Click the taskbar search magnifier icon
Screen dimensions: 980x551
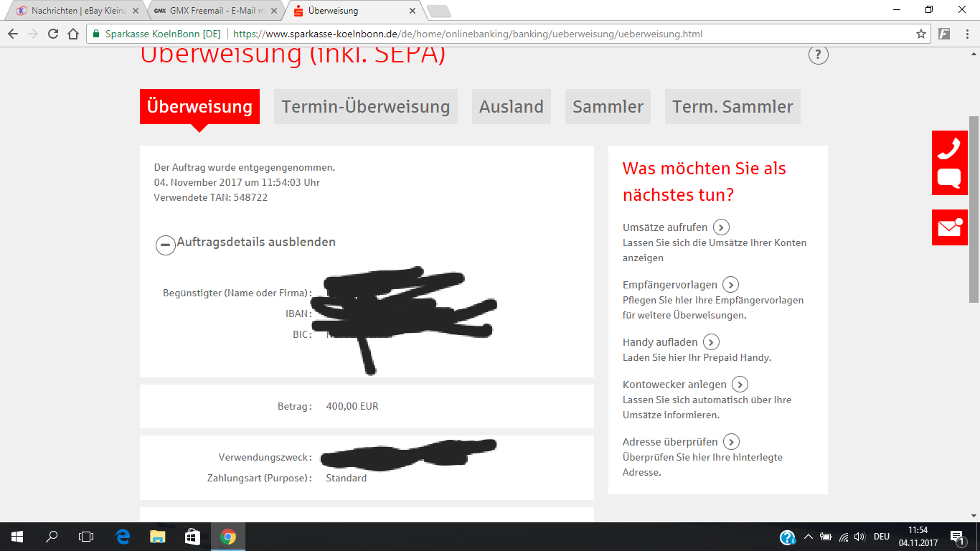tap(52, 537)
